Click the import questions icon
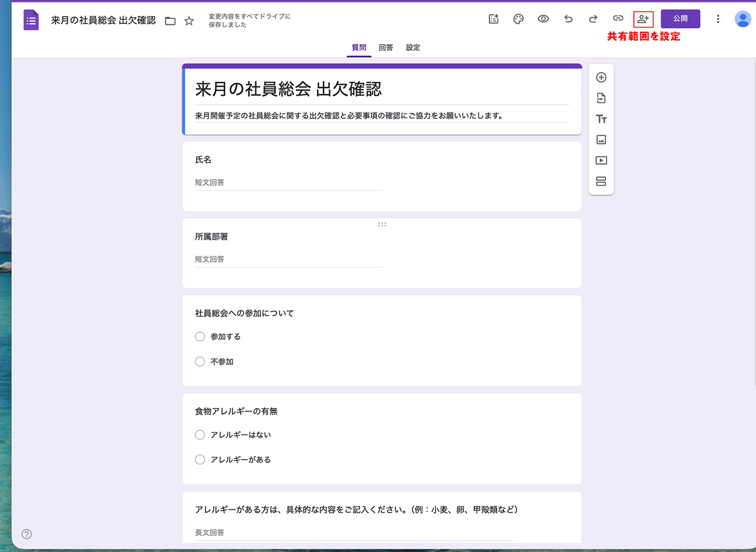This screenshot has height=552, width=756. [601, 98]
